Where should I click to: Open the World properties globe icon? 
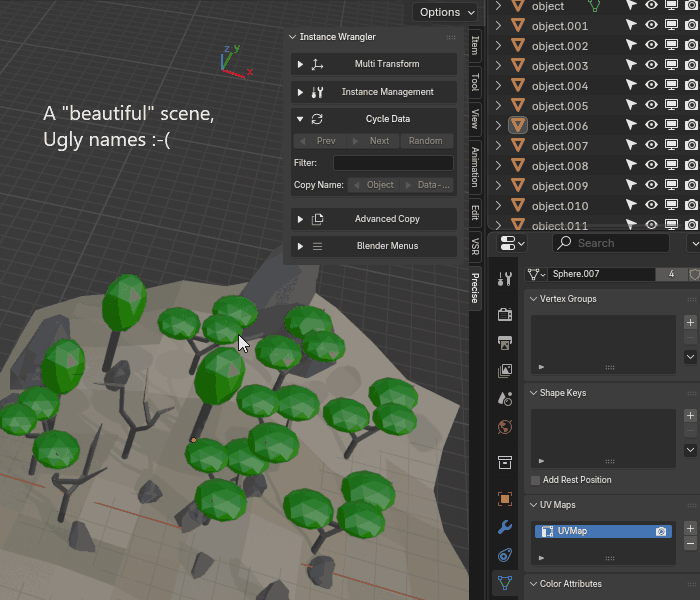[505, 427]
